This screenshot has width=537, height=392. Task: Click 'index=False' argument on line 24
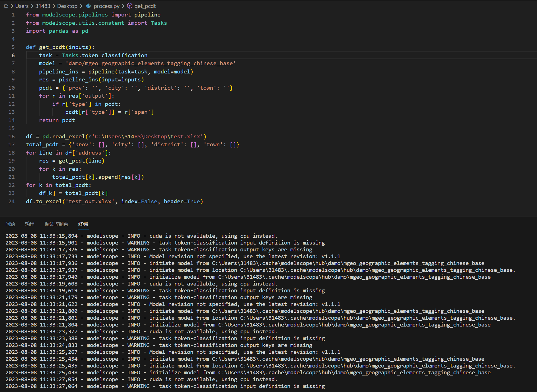(139, 202)
